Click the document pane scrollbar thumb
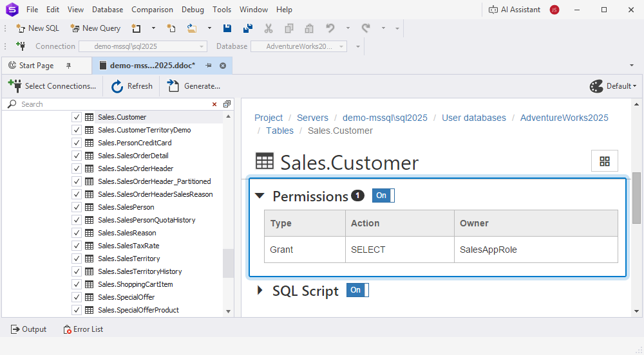 tap(637, 198)
